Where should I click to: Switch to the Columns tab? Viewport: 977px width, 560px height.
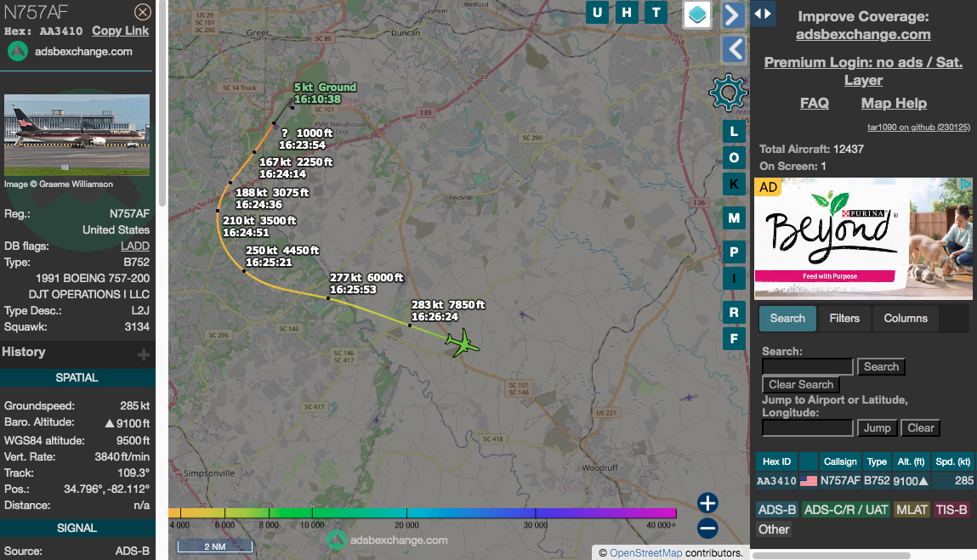906,319
